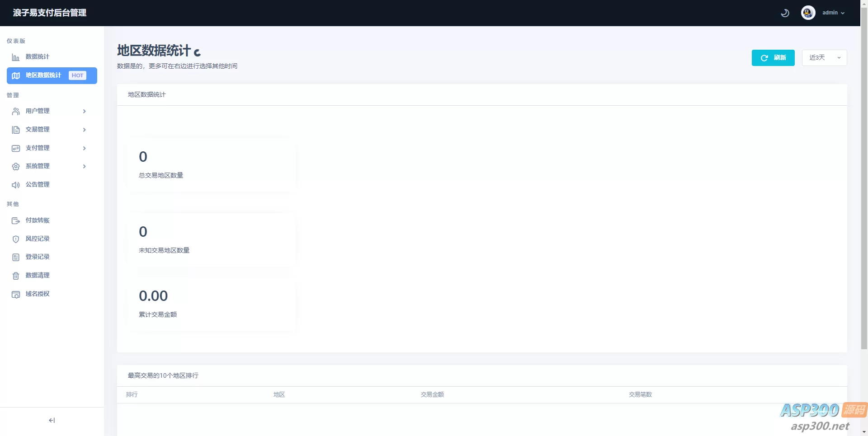
Task: Click the 付款转账 transfer icon
Action: (x=16, y=221)
